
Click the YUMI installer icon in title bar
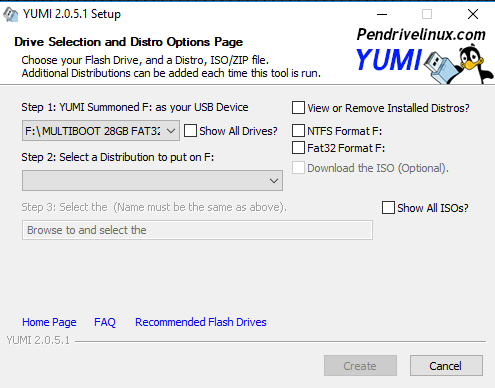point(10,14)
